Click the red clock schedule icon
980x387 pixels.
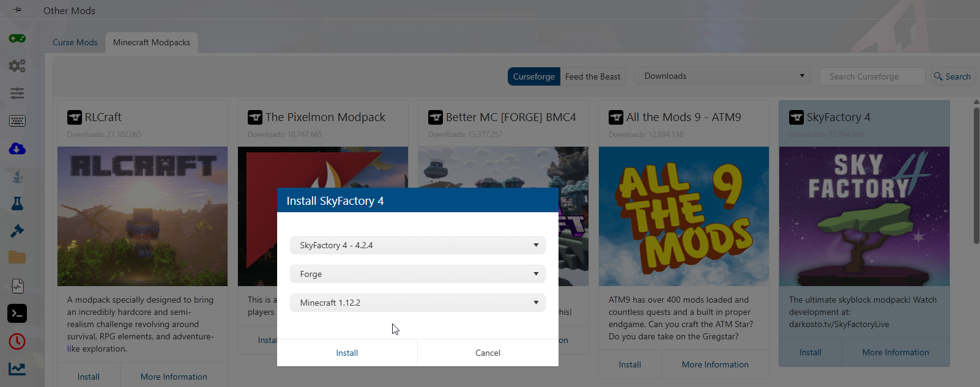tap(17, 341)
